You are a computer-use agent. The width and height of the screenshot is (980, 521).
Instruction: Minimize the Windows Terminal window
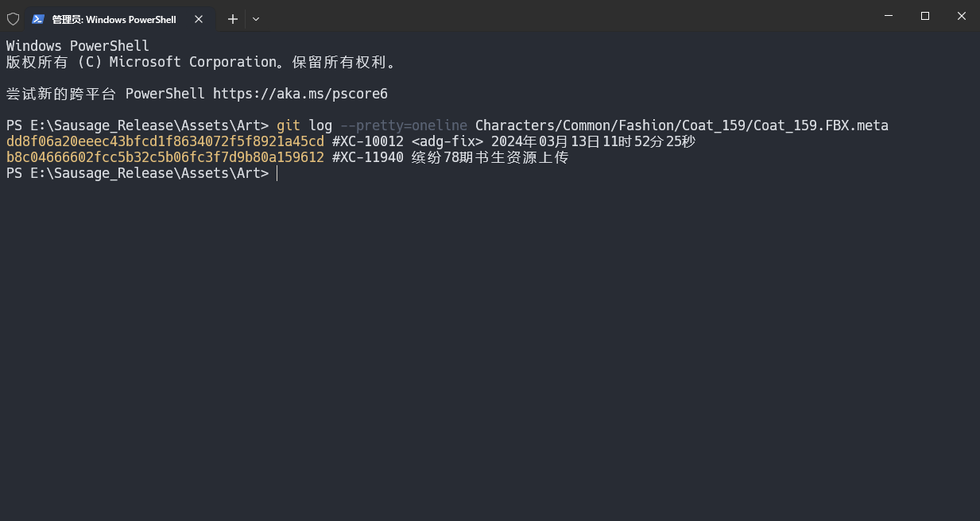coord(888,16)
